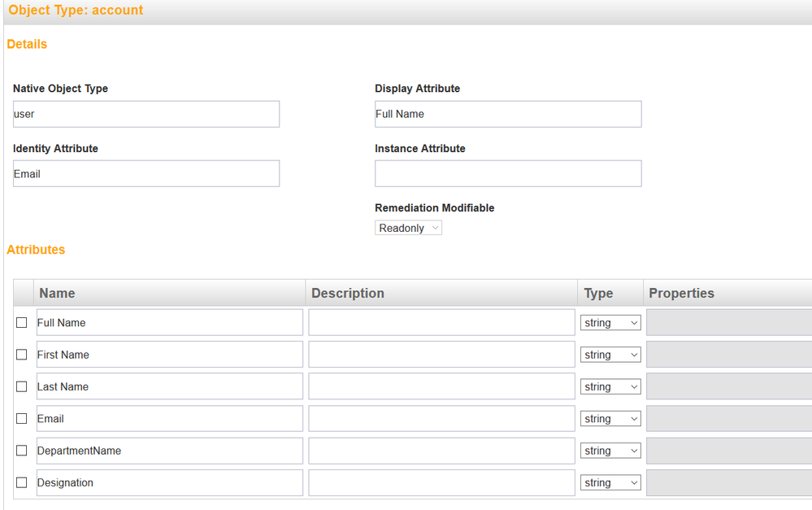The width and height of the screenshot is (812, 510).
Task: Click into the Display Attribute field
Action: [x=508, y=114]
